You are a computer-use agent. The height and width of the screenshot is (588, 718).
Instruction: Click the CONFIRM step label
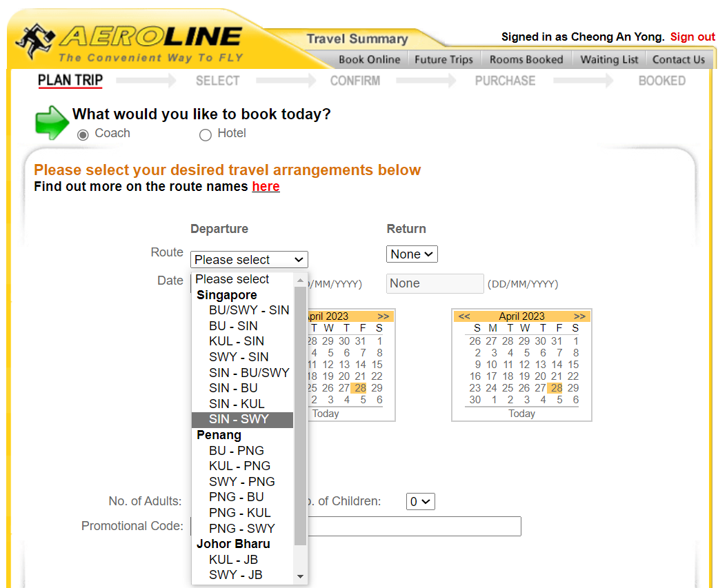coord(355,81)
